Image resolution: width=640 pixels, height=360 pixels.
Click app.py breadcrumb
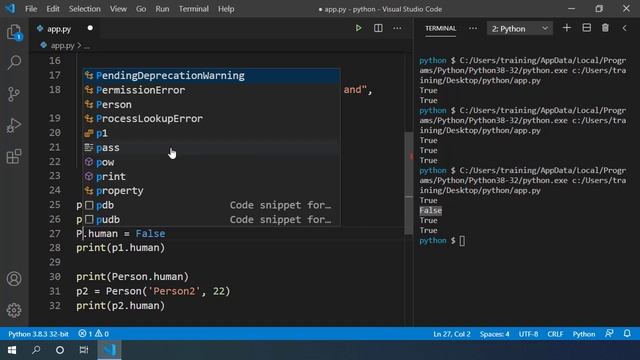tap(62, 46)
